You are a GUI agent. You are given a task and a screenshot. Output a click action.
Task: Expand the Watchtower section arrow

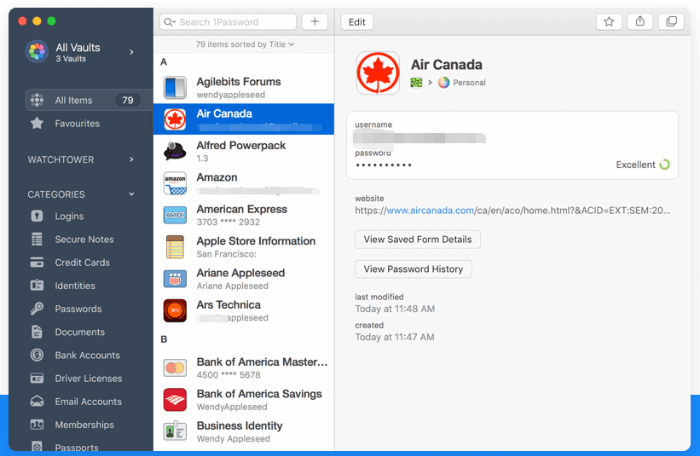point(132,159)
